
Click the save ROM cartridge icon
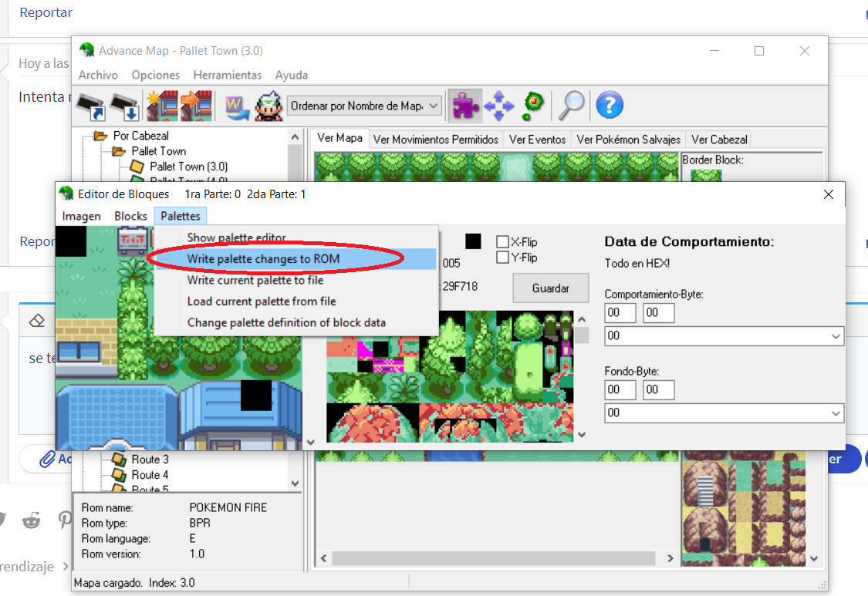[x=124, y=106]
